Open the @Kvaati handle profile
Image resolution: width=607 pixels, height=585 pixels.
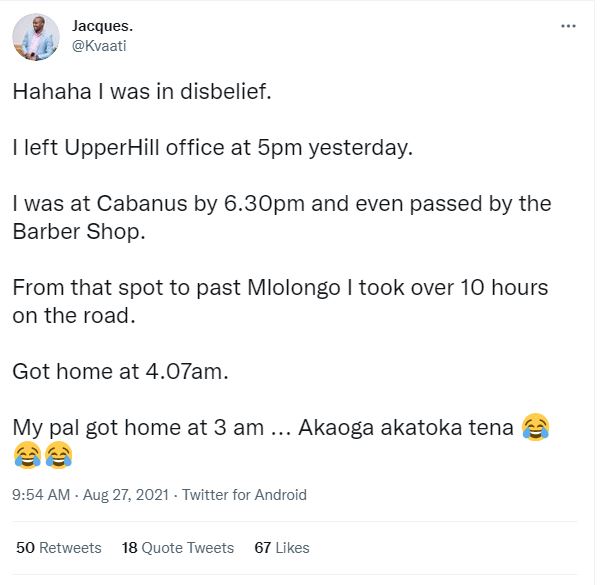click(x=99, y=46)
